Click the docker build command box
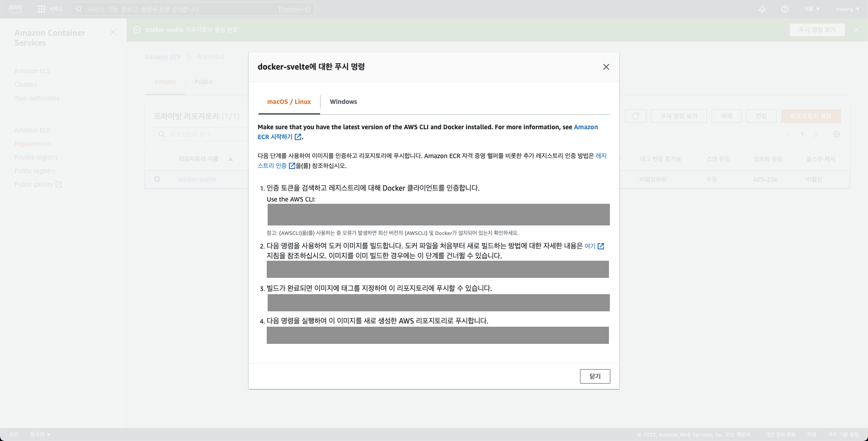 438,269
